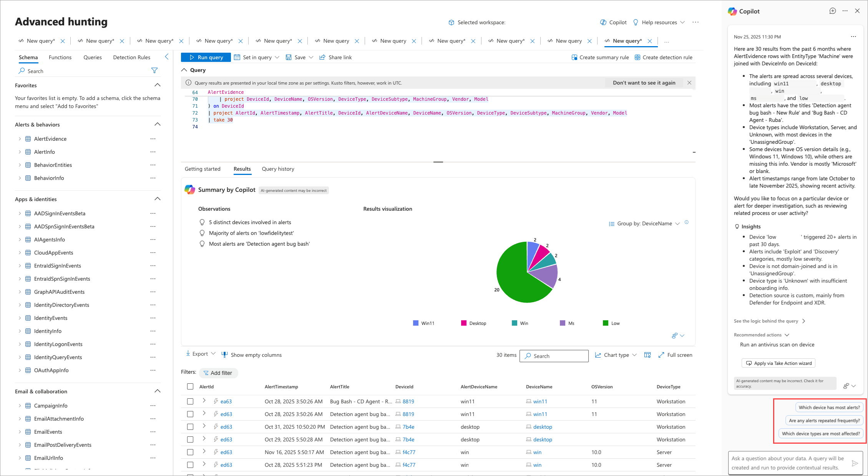Click the customize columns icon beside Chart type

[647, 355]
